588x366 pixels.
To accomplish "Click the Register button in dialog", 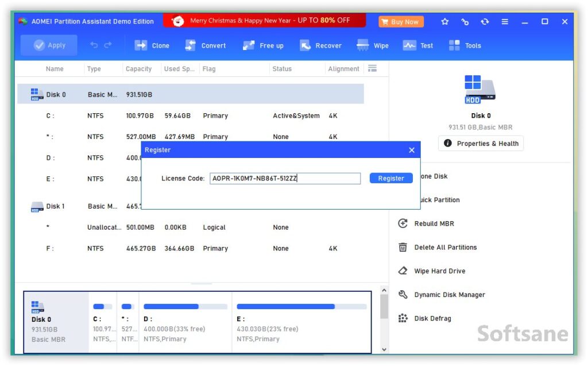I will click(x=390, y=178).
